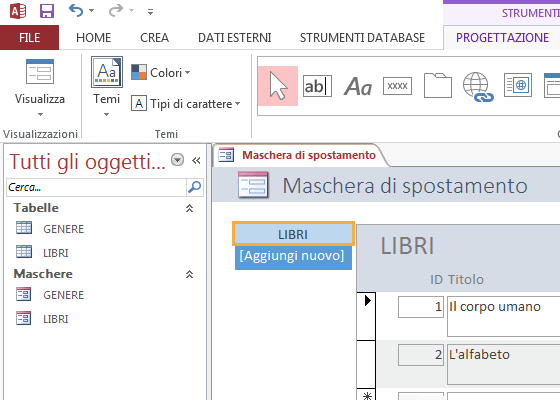Screen dimensions: 560x400
Task: Click the Undo arrow icon
Action: [x=76, y=11]
